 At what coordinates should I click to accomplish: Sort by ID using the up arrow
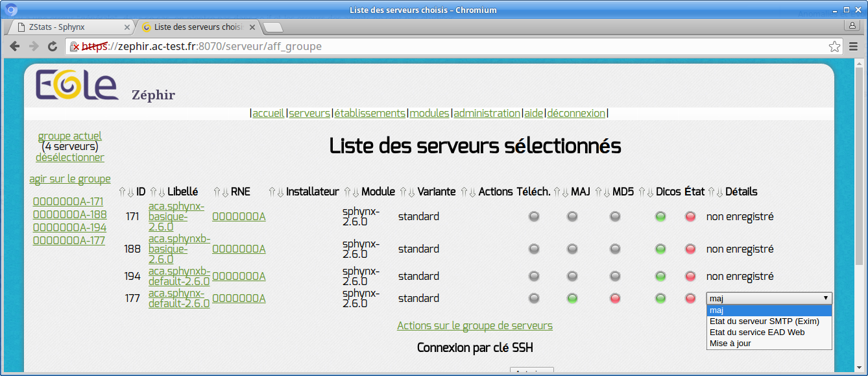122,192
